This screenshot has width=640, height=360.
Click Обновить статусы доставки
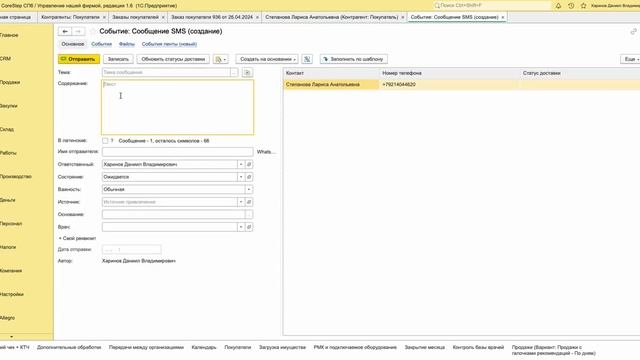tap(173, 59)
